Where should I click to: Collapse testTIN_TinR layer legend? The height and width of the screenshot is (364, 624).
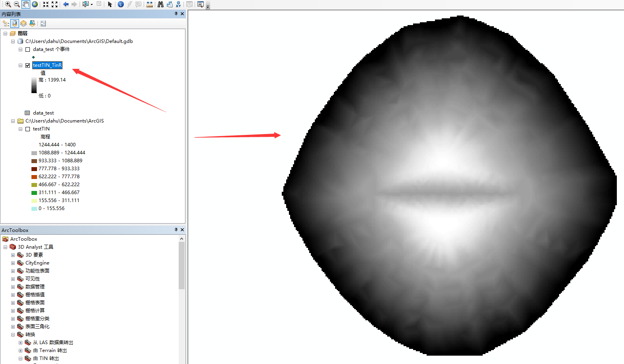[20, 65]
